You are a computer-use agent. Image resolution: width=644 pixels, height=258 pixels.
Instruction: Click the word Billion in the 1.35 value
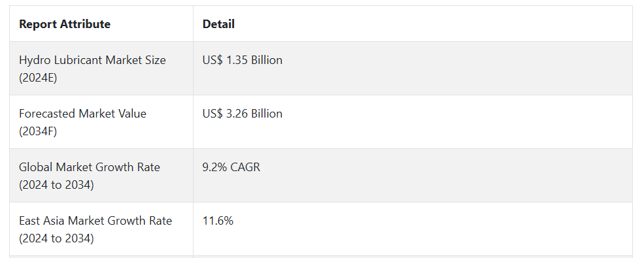(x=267, y=60)
